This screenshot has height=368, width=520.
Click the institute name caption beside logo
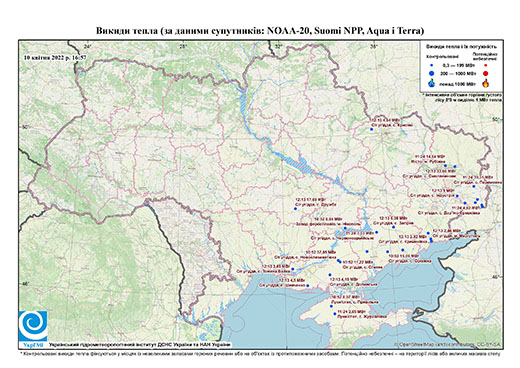(x=140, y=345)
